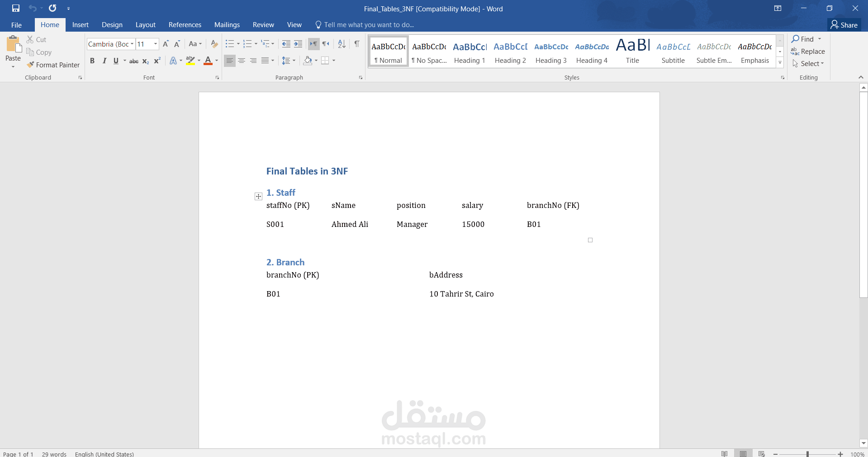Open the font name dropdown
Screen dimensions: 868x457
pos(132,44)
